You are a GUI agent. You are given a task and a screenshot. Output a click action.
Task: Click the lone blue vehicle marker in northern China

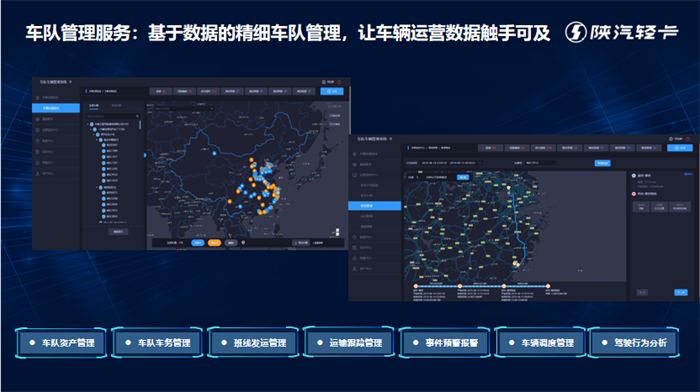coord(214,153)
